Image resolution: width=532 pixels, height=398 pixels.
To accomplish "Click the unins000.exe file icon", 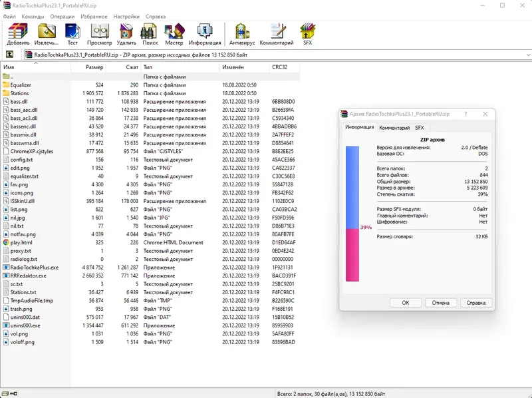I will 6,325.
